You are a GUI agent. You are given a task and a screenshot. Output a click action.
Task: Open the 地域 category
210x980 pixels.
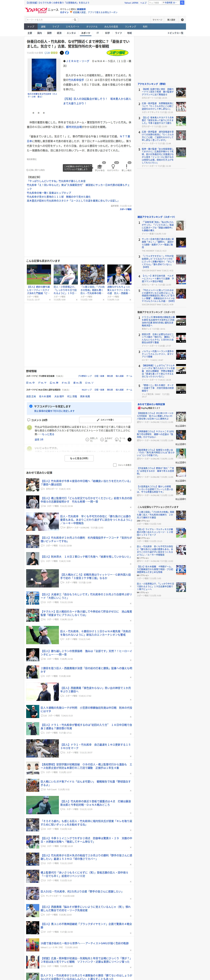click(129, 33)
